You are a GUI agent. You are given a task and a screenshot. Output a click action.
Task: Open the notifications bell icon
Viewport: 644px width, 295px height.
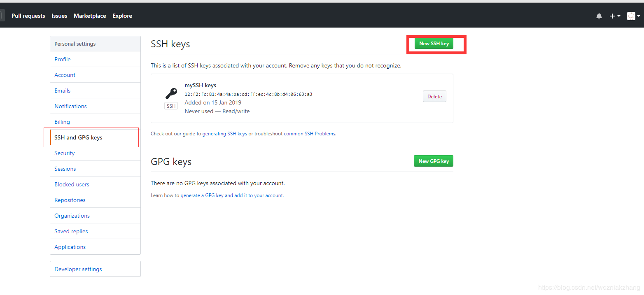(x=599, y=16)
